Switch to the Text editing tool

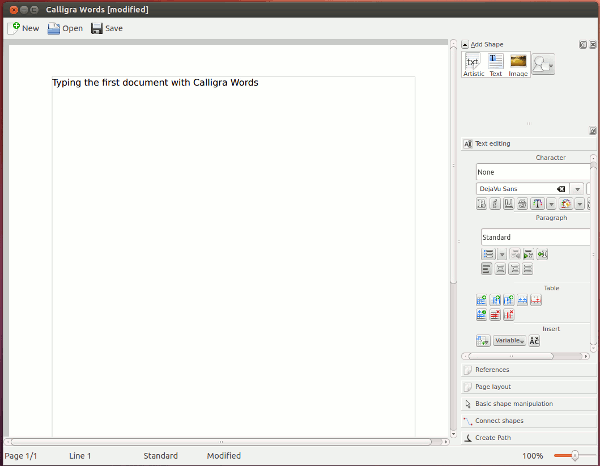click(529, 144)
